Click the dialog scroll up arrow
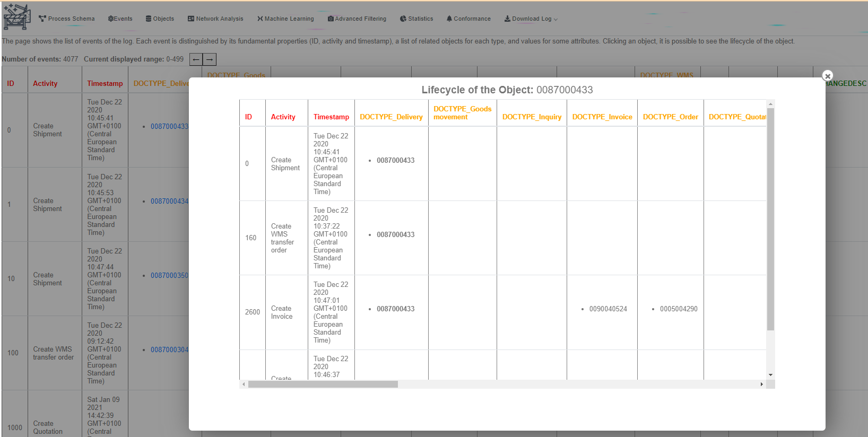This screenshot has width=868, height=437. point(770,104)
